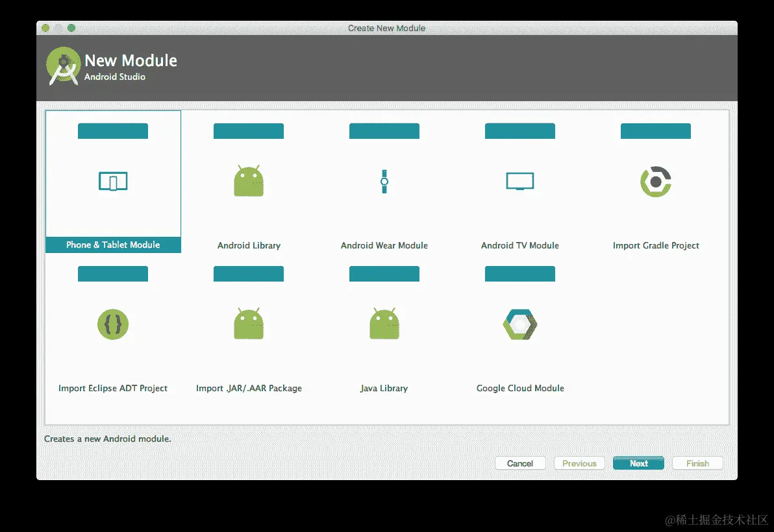
Task: Proceed with the Next button
Action: tap(638, 463)
